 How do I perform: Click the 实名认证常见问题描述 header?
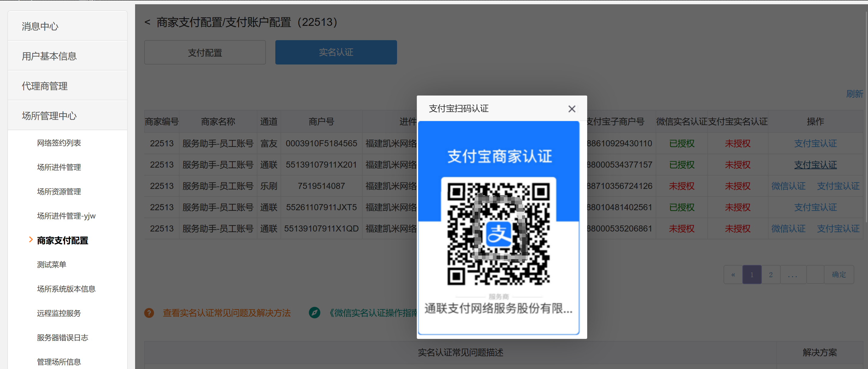[460, 353]
